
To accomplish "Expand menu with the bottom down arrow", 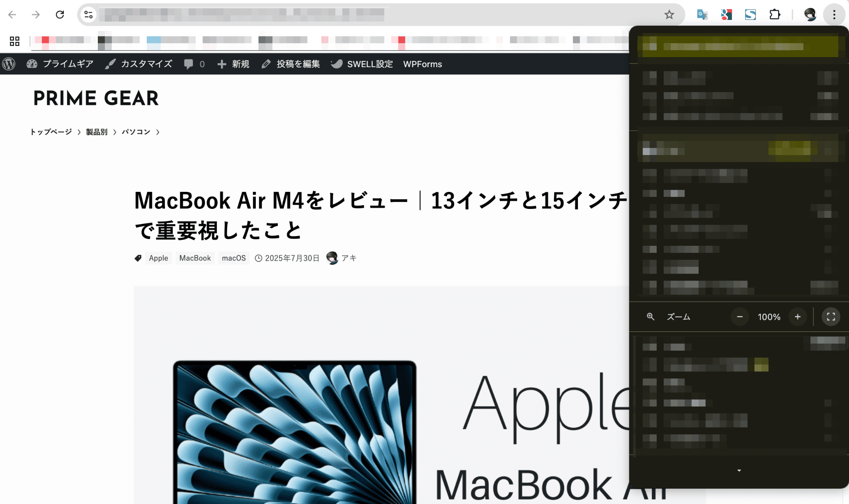I will pos(739,470).
